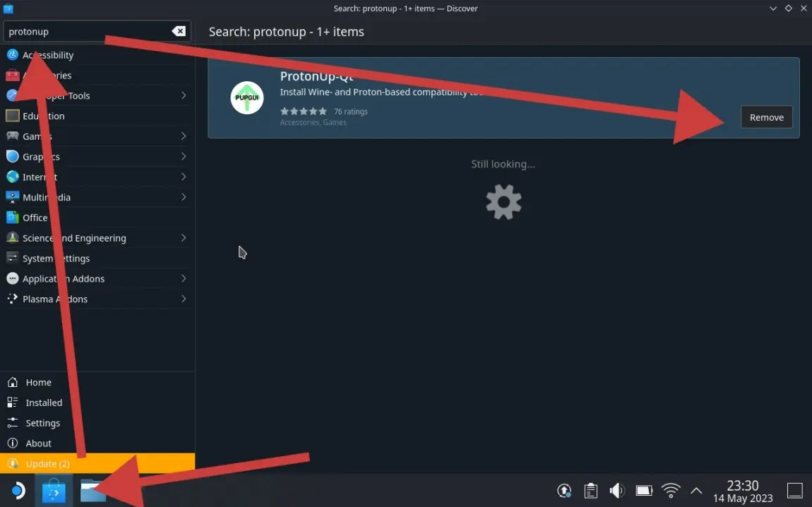
Task: Click the volume speaker tray icon
Action: coord(617,491)
